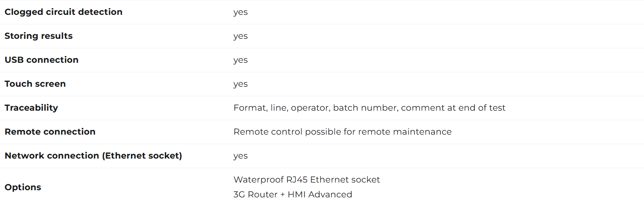The height and width of the screenshot is (206, 644).
Task: Select "yes" beside Clogged circuit detection
Action: click(x=240, y=12)
